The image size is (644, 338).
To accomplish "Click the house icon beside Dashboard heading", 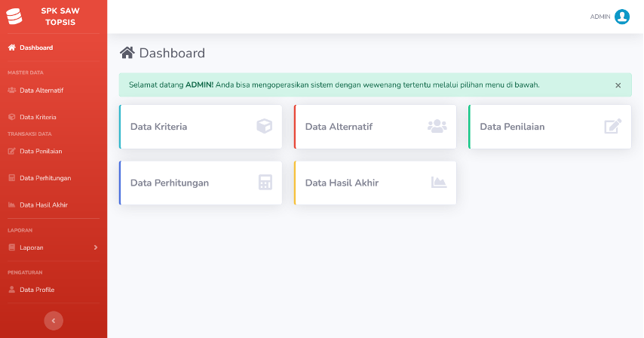I will click(x=127, y=53).
